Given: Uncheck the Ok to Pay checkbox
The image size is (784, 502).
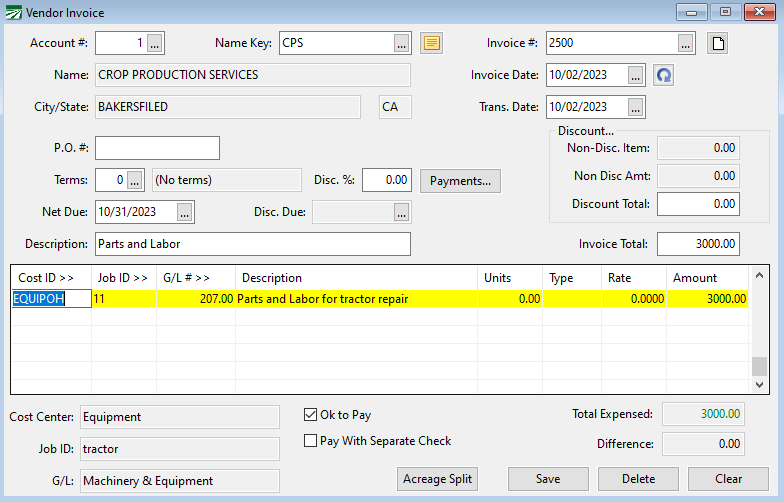Looking at the screenshot, I should coord(311,415).
